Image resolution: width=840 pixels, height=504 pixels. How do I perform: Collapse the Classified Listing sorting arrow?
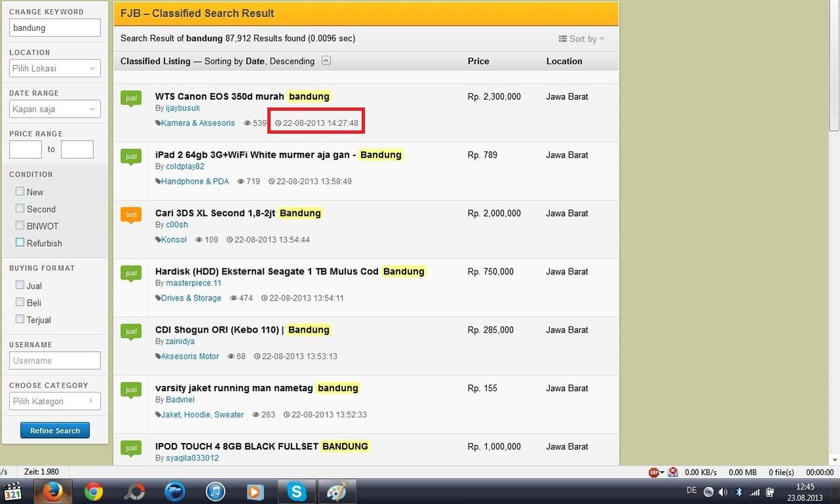[326, 61]
